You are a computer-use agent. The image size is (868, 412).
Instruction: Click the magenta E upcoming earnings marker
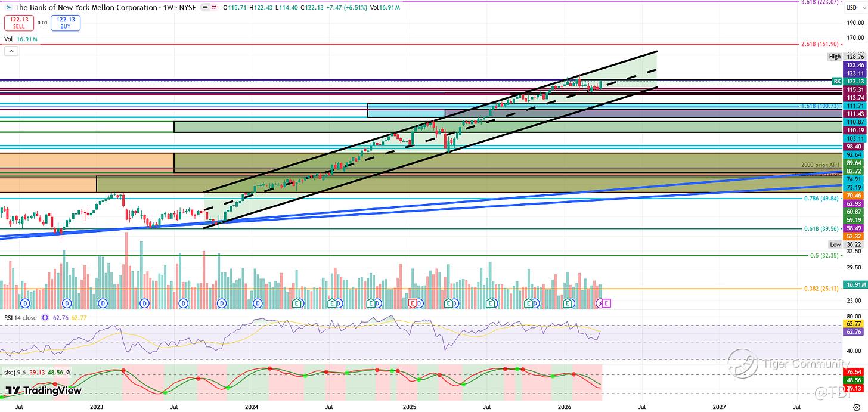(607, 303)
